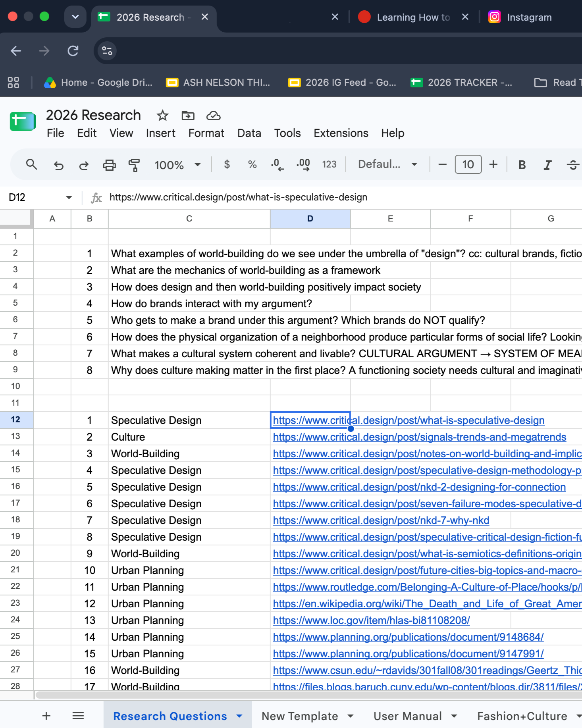Viewport: 582px width, 728px height.
Task: Activate the paint format tool
Action: click(x=134, y=165)
